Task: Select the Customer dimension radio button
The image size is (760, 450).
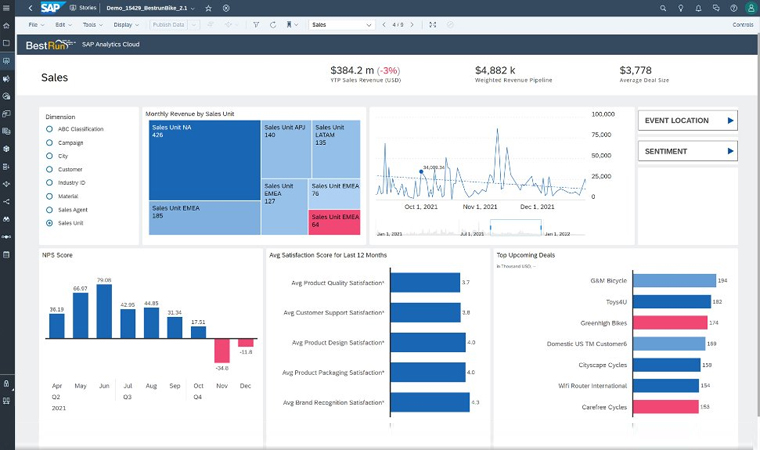Action: click(x=50, y=169)
